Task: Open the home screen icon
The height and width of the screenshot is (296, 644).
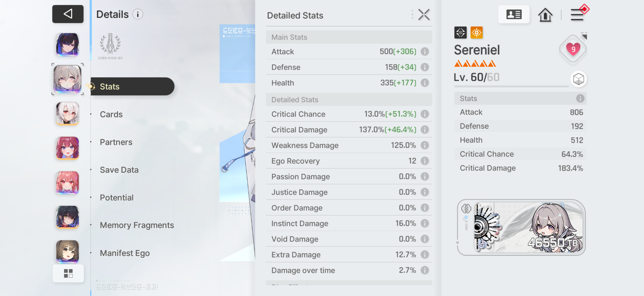Action: [545, 14]
